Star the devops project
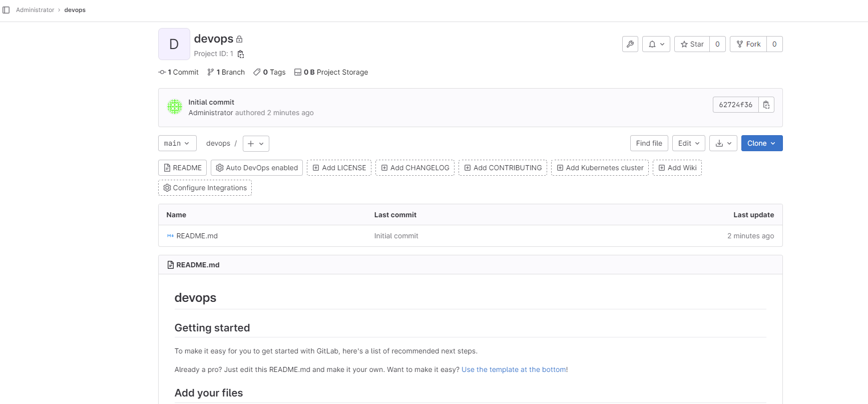This screenshot has height=404, width=868. pyautogui.click(x=692, y=44)
